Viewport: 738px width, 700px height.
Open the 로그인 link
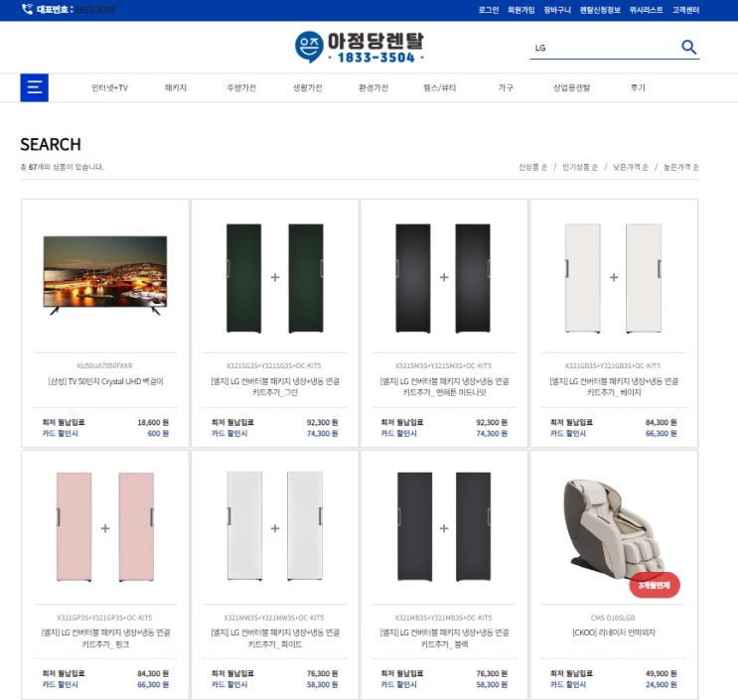point(489,10)
